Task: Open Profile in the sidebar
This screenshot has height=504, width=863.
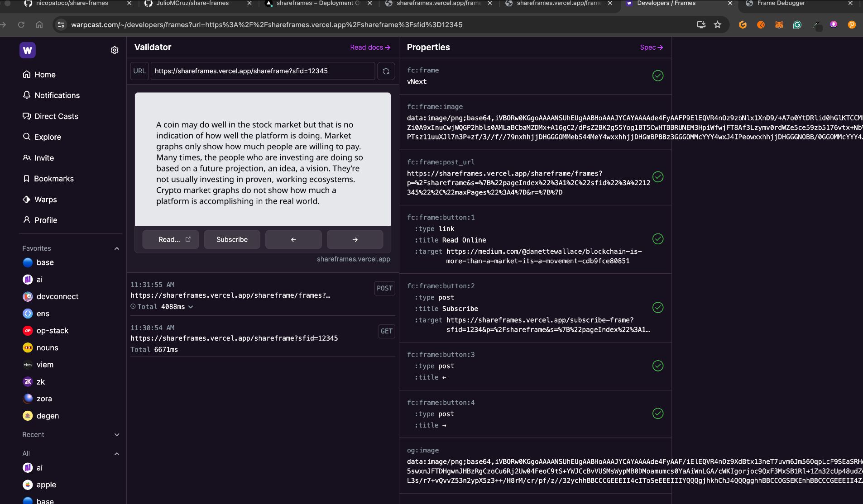Action: (x=40, y=220)
